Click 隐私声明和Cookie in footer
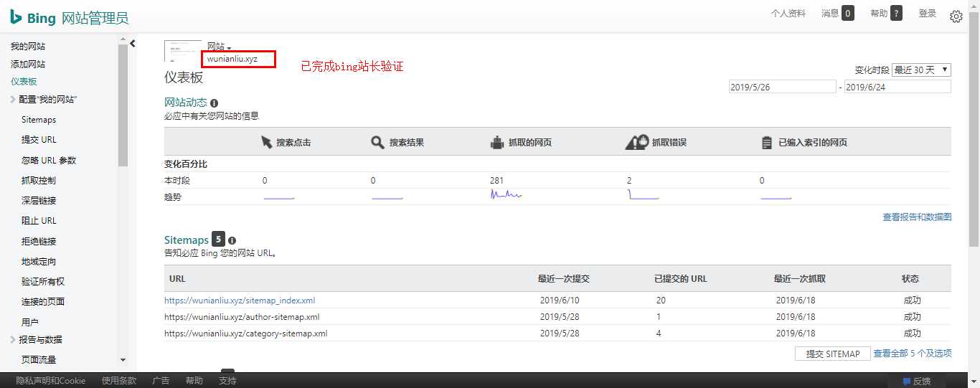 [x=51, y=380]
